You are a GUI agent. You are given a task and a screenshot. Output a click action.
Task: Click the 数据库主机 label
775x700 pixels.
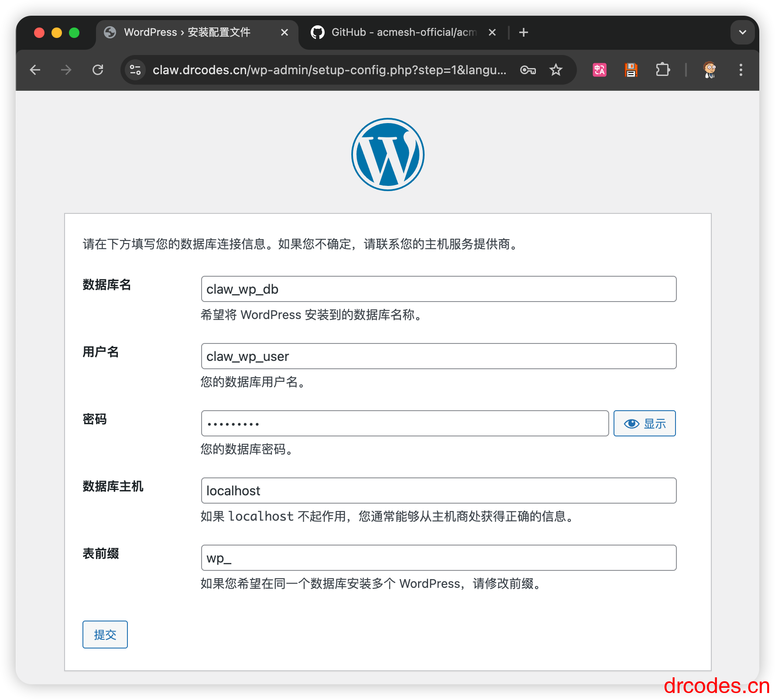pos(113,487)
